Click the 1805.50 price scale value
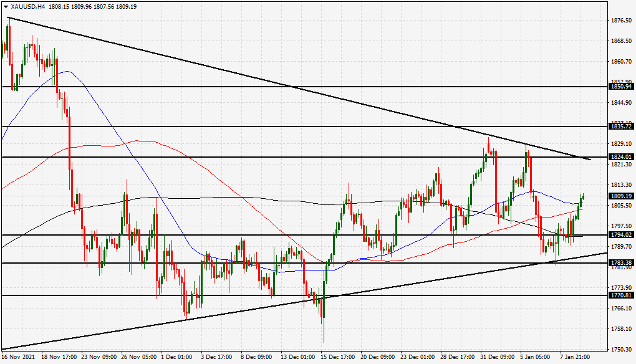This screenshot has width=636, height=364. click(621, 206)
